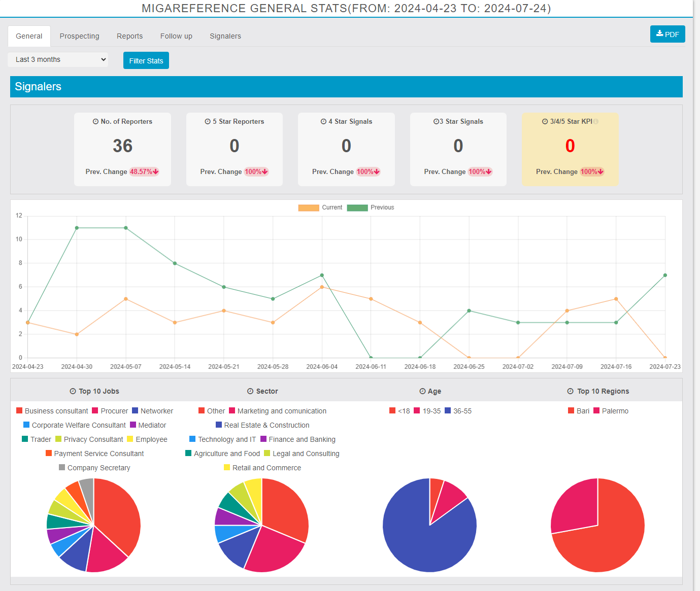Toggle Business consultant in jobs legend
The height and width of the screenshot is (591, 700).
(52, 411)
